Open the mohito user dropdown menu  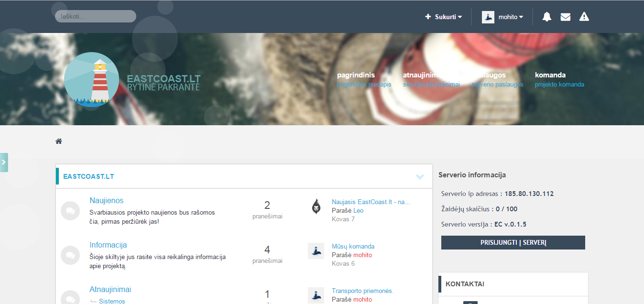tap(511, 17)
